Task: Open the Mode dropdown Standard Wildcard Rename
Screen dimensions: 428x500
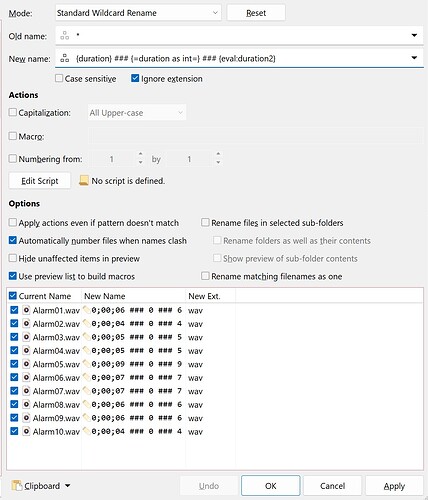Action: coord(138,13)
